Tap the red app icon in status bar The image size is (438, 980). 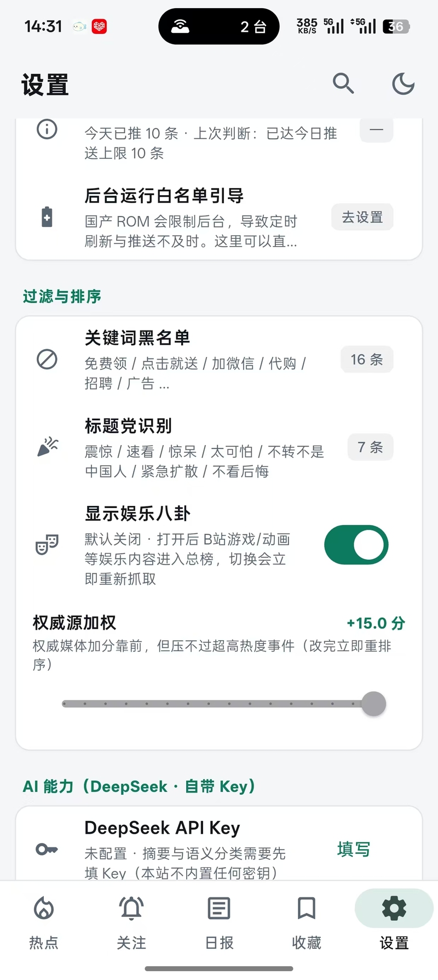click(x=99, y=26)
